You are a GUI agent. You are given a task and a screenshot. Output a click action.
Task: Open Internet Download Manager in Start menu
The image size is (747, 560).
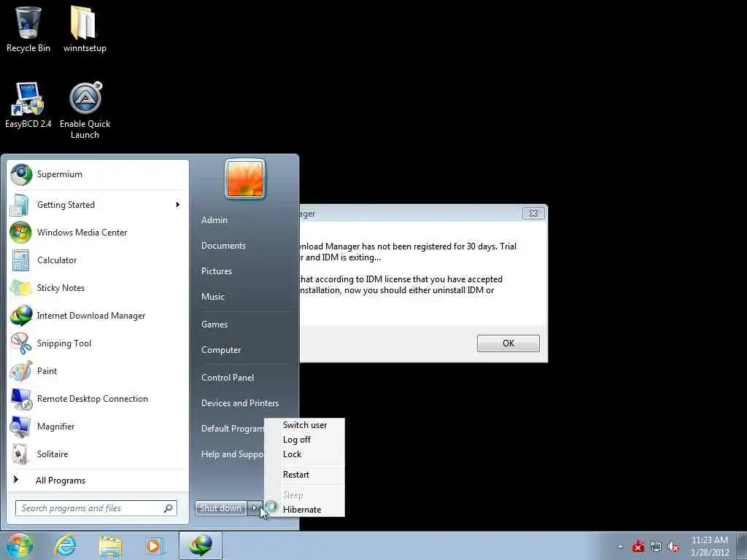coord(98,316)
